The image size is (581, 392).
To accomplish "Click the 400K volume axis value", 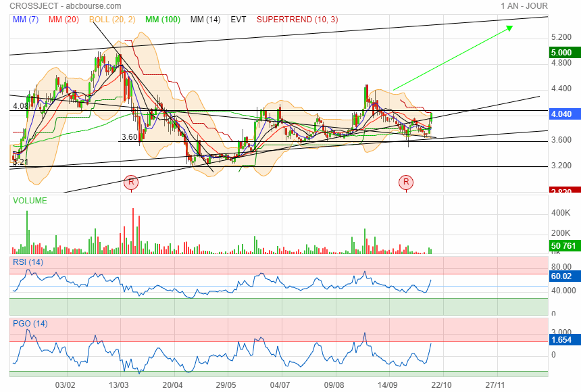I will coord(561,213).
